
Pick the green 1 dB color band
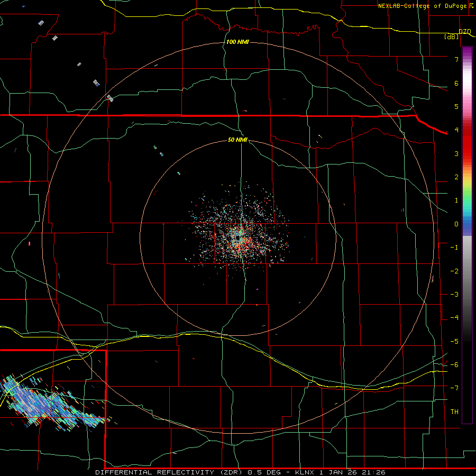pos(467,200)
